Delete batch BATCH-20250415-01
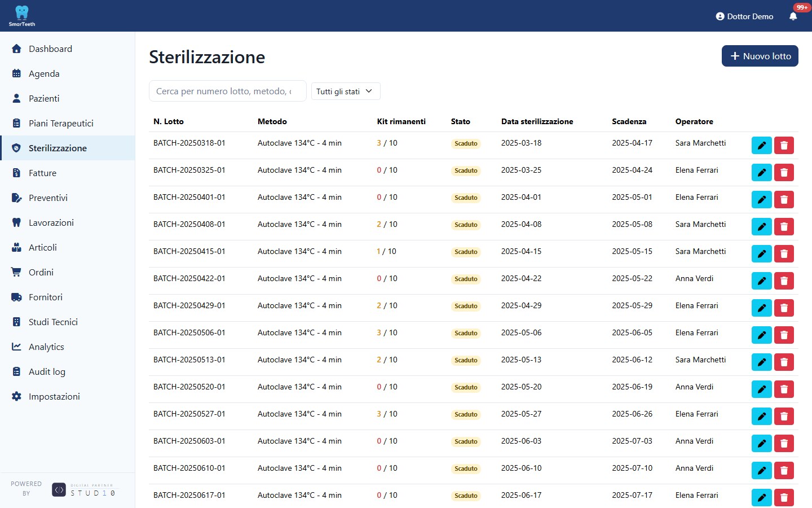812x508 pixels. (x=784, y=253)
